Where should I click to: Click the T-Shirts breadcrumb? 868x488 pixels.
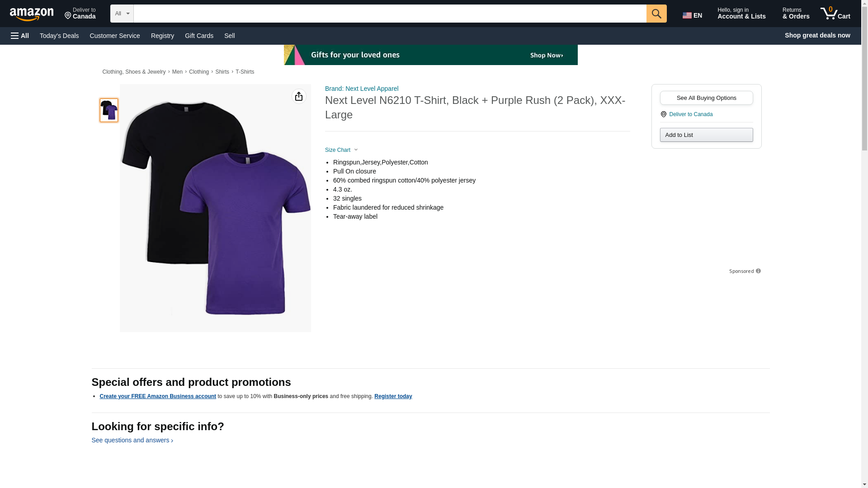pyautogui.click(x=245, y=72)
